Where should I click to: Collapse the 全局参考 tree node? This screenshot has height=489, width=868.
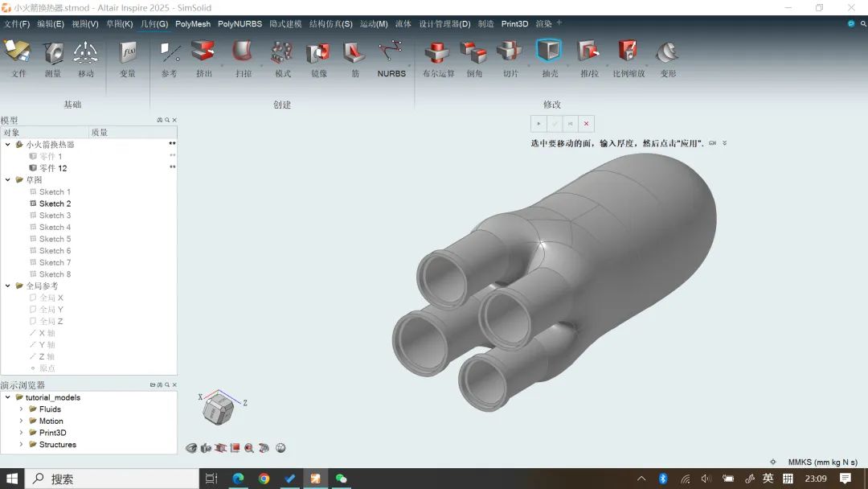tap(8, 286)
